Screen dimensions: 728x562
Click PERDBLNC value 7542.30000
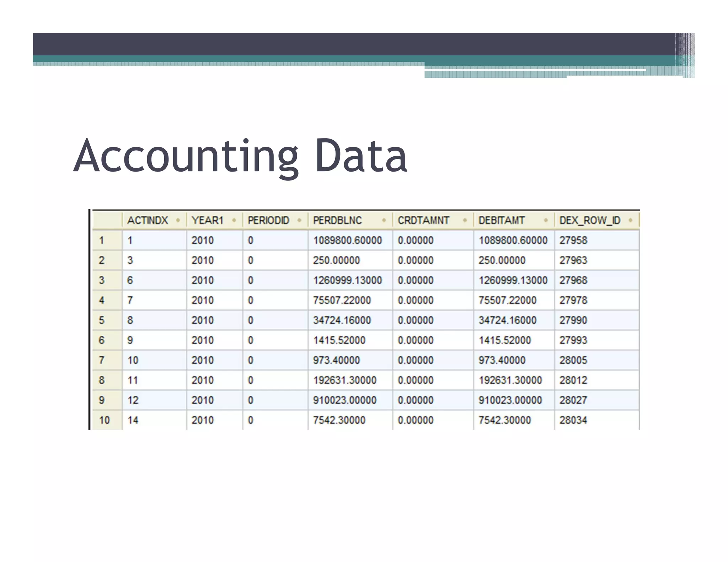[339, 420]
